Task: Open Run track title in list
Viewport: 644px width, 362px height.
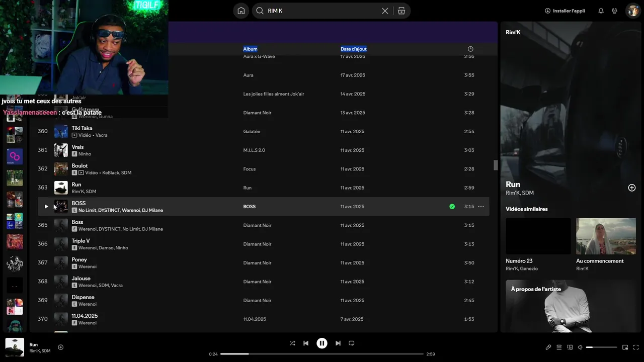Action: tap(76, 185)
